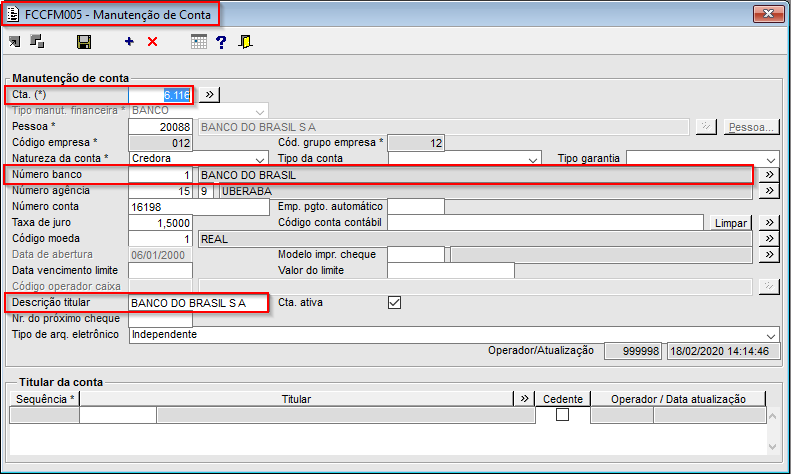Open the Tipo garantia dropdown

[x=771, y=159]
